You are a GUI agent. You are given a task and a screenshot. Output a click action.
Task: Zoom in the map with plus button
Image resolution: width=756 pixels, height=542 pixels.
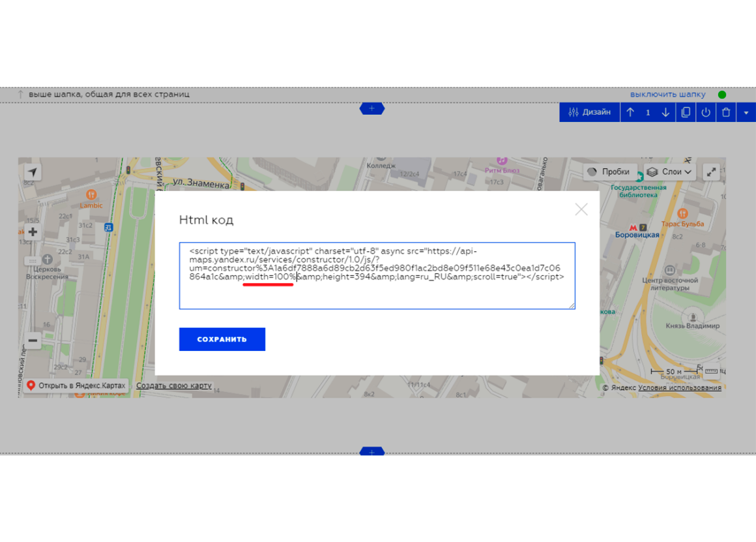point(33,232)
